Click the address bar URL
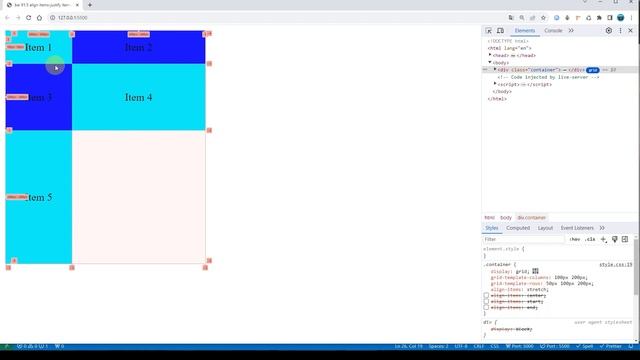Image resolution: width=640 pixels, height=360 pixels. pos(73,18)
